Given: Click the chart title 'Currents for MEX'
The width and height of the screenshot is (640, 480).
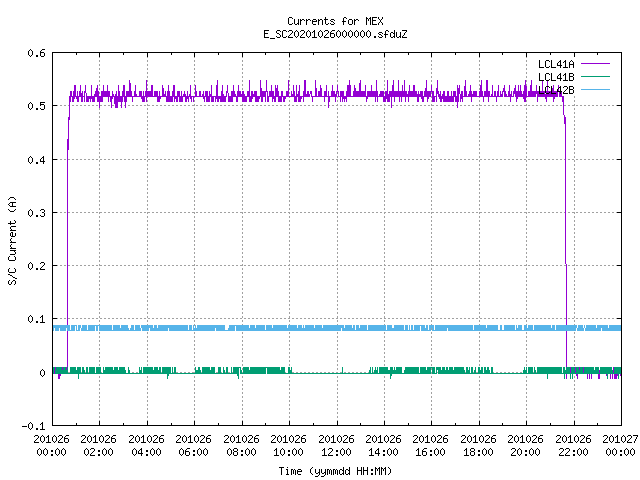Looking at the screenshot, I should click(335, 21).
